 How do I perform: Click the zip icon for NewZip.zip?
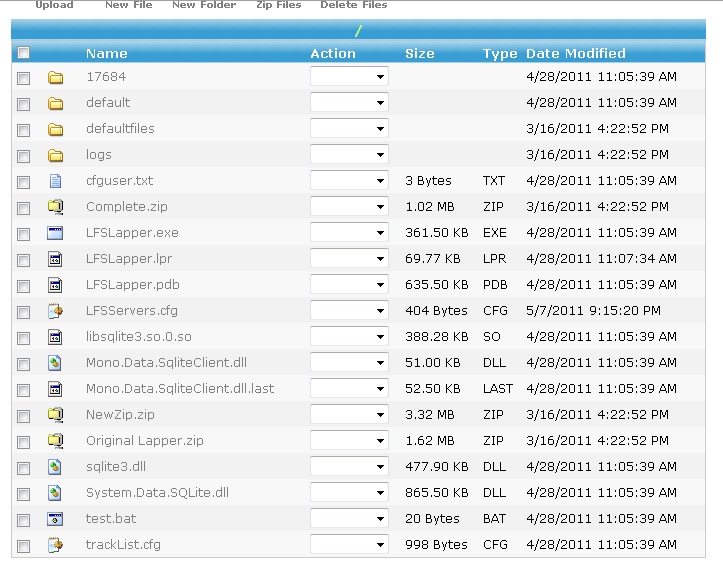(x=55, y=415)
